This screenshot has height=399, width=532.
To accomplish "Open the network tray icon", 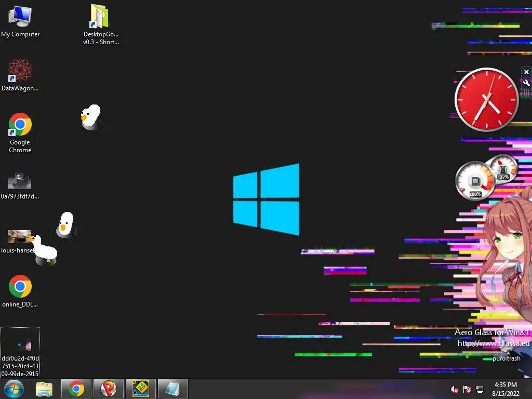I will (x=480, y=390).
